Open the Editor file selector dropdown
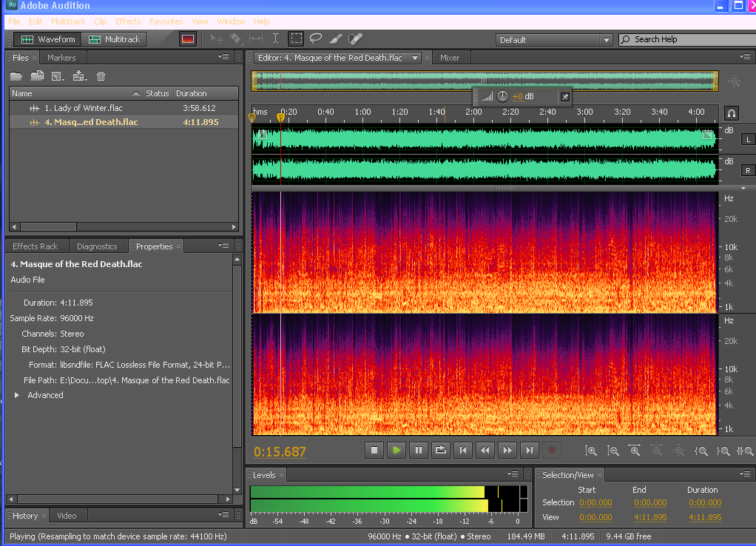756x546 pixels. tap(415, 58)
